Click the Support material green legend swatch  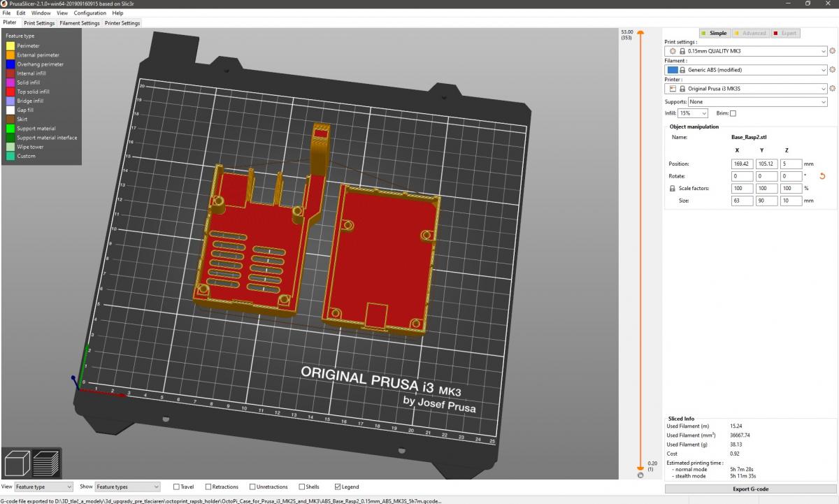click(x=10, y=129)
